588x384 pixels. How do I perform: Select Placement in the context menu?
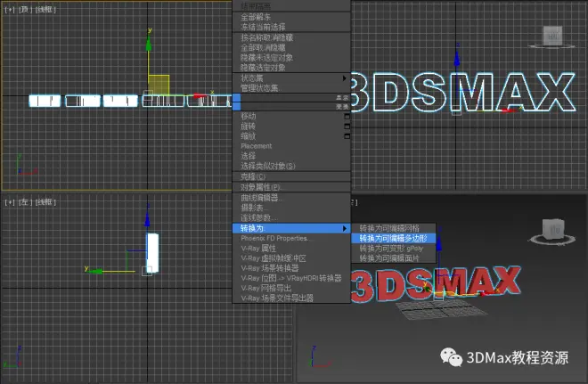pyautogui.click(x=256, y=146)
